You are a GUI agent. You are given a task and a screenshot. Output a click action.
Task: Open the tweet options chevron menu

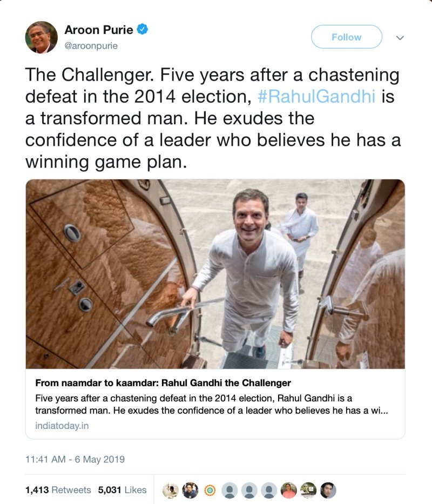coord(400,38)
